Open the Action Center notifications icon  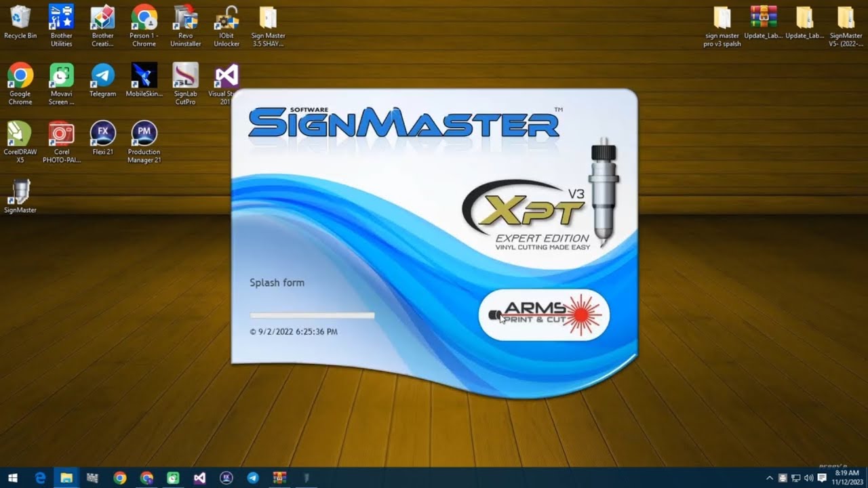(822, 478)
